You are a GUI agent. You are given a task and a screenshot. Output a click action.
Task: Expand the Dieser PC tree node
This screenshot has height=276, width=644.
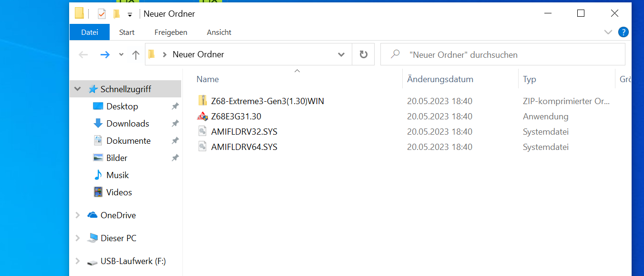click(x=78, y=238)
